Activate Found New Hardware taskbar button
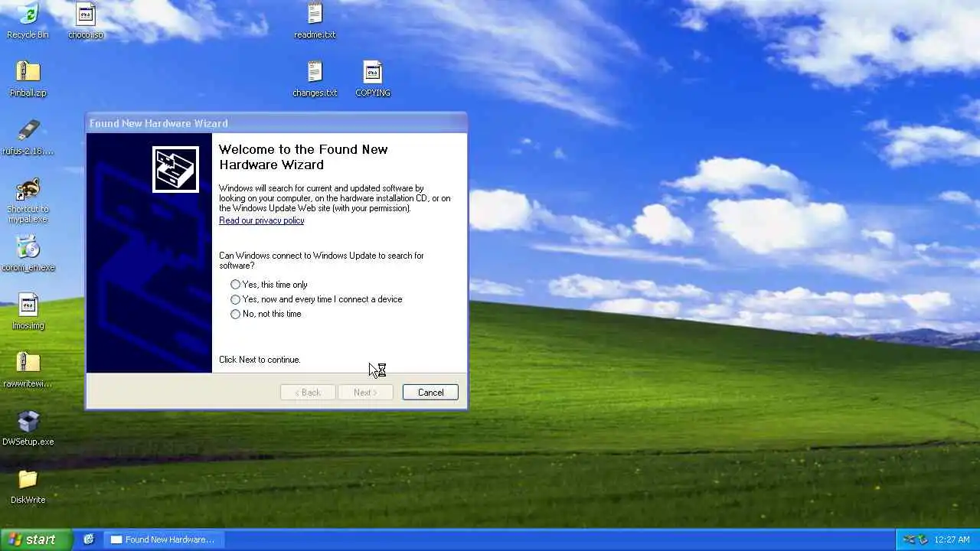Screen dimensions: 980x551 (x=163, y=540)
